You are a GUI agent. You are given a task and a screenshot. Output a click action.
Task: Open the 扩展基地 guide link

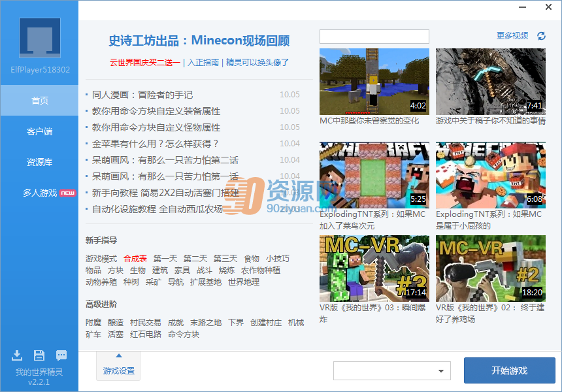(x=206, y=282)
